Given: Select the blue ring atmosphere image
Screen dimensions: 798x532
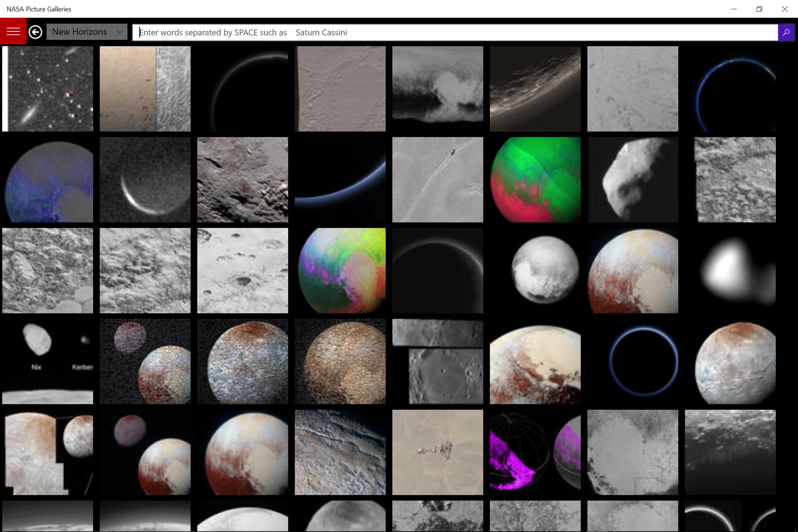Looking at the screenshot, I should tap(632, 361).
